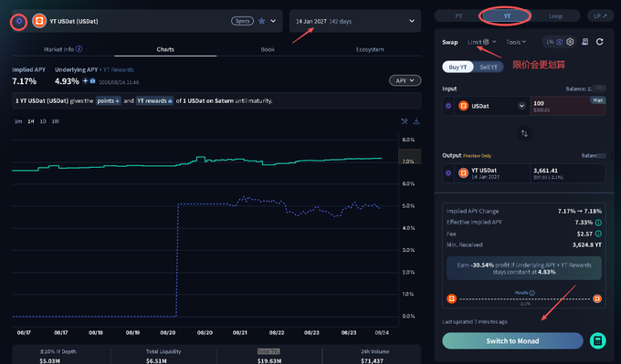The width and height of the screenshot is (621, 364).
Task: Click the left USDat icon on the route line
Action: click(x=451, y=298)
